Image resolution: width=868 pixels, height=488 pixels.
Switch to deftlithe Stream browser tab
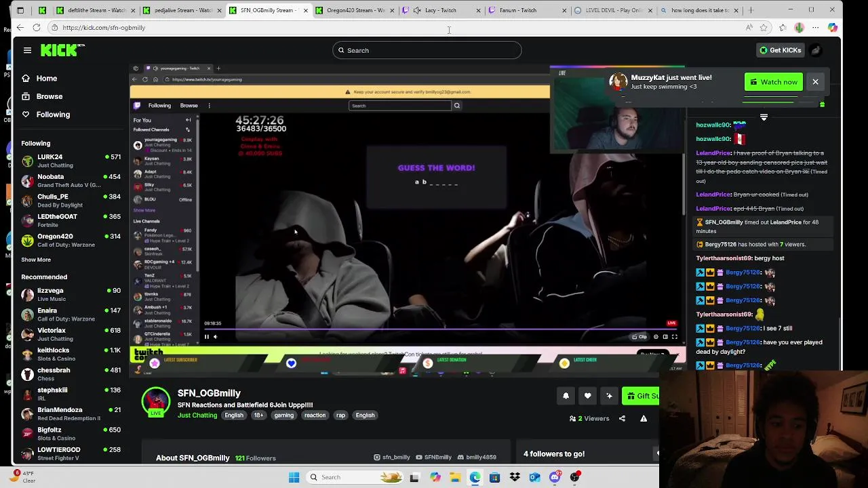pyautogui.click(x=95, y=10)
